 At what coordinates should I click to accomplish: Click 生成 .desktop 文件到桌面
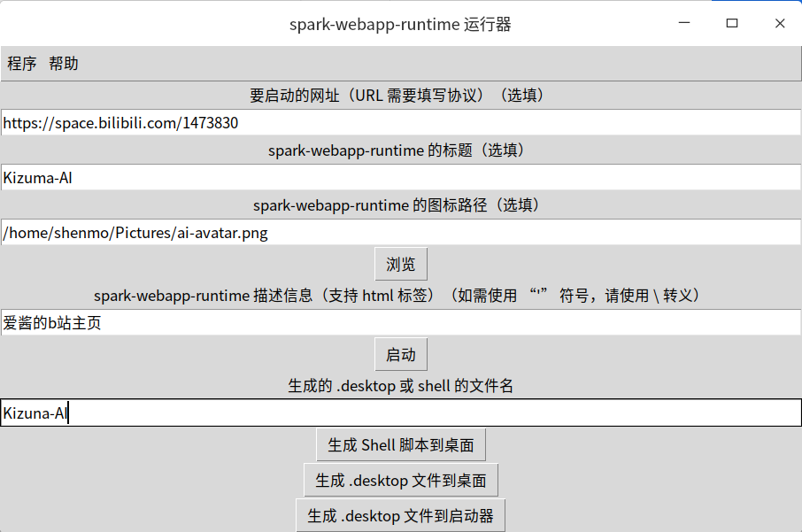click(400, 480)
